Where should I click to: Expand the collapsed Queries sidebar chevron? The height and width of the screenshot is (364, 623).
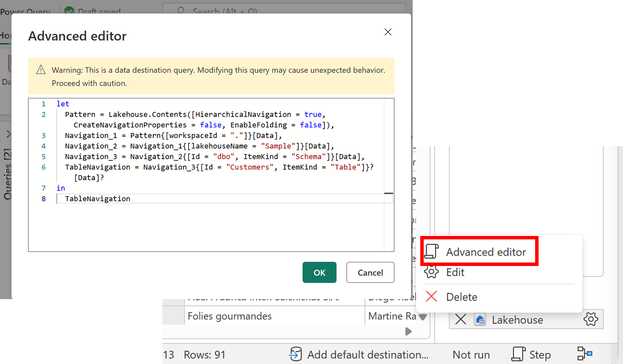point(8,134)
